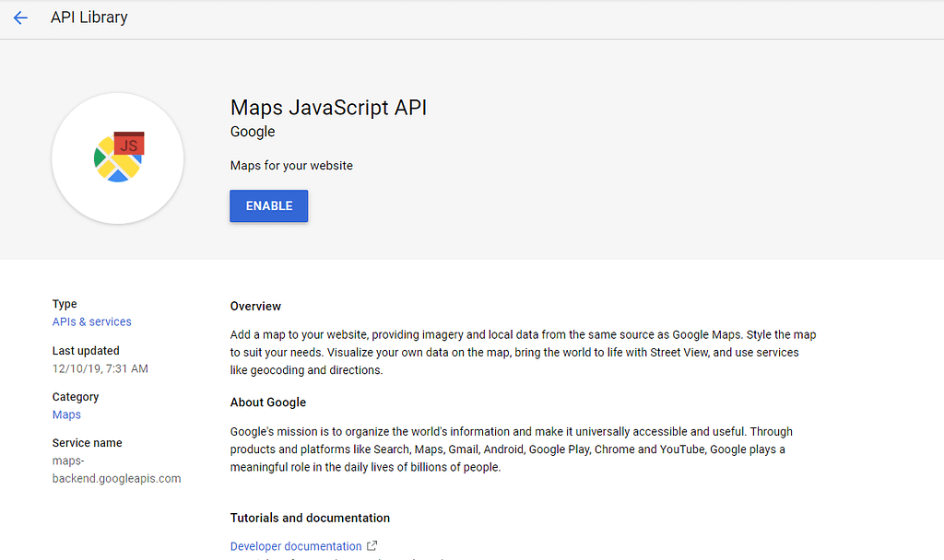944x560 pixels.
Task: Open the Maps category link
Action: tap(66, 414)
